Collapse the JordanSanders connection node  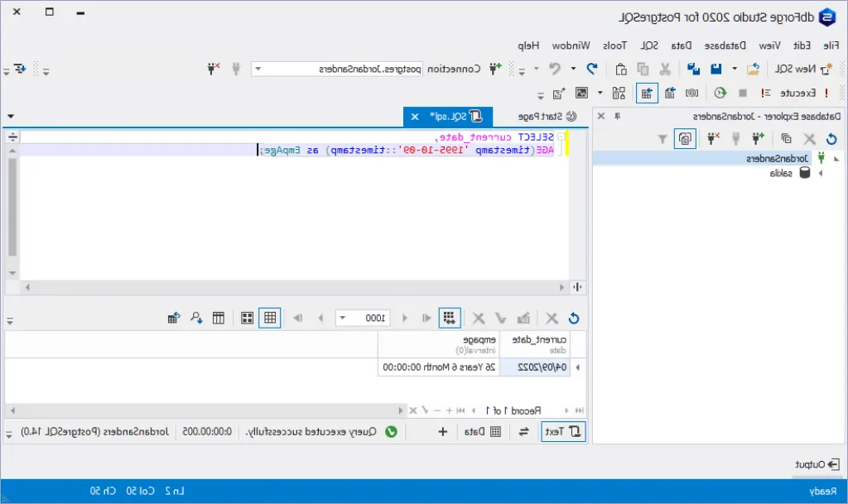click(836, 159)
